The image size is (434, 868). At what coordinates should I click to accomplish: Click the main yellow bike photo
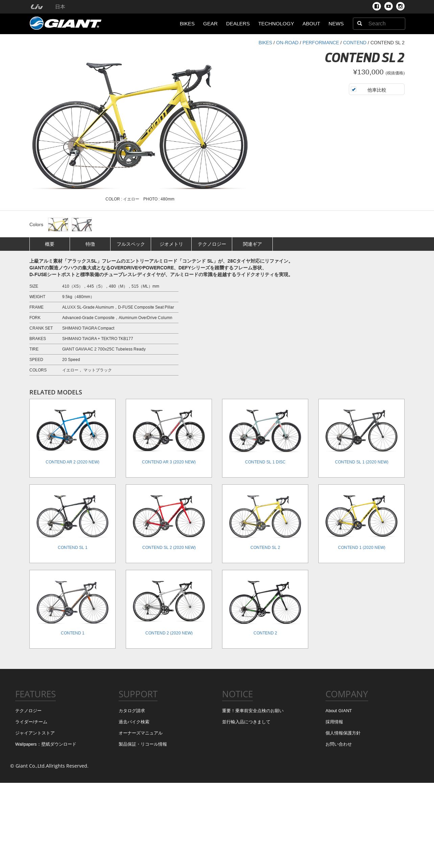(x=140, y=125)
